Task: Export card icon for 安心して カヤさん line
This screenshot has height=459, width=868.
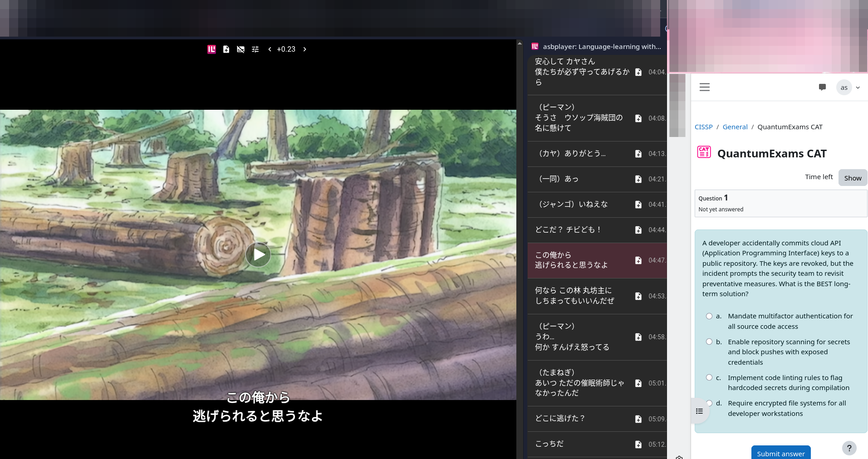Action: click(x=638, y=72)
